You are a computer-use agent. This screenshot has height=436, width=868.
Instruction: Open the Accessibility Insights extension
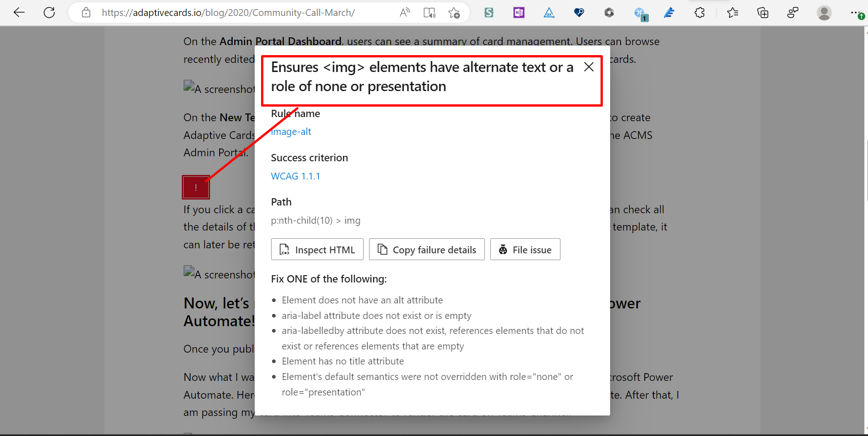(579, 13)
